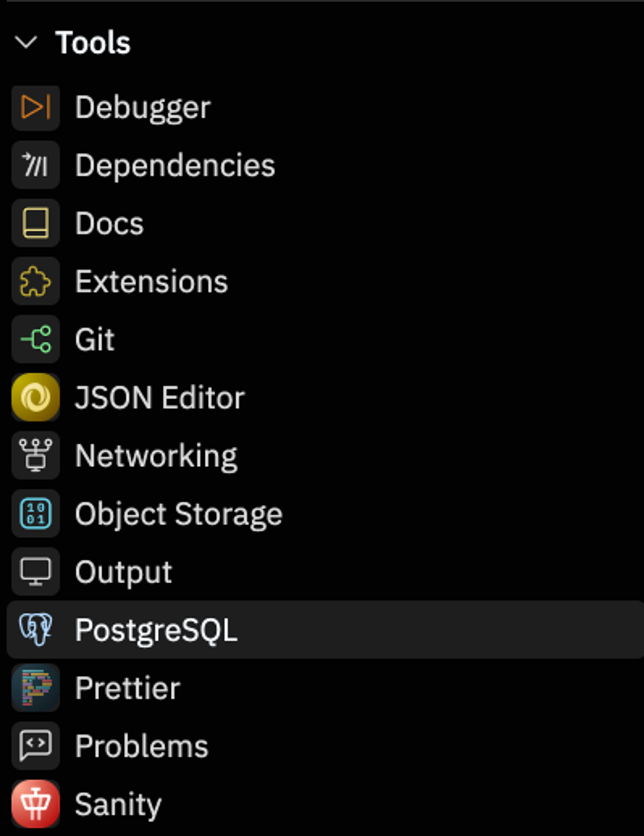Click the Output monitor icon

[36, 572]
